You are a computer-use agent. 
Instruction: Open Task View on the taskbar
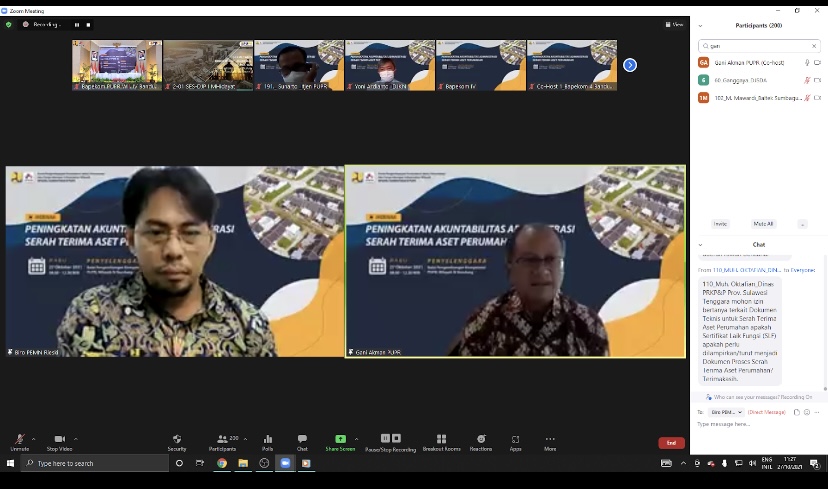pos(200,463)
